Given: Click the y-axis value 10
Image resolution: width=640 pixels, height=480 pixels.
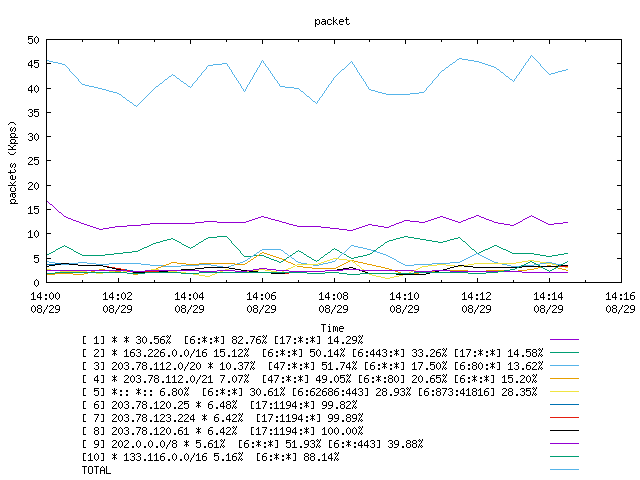Looking at the screenshot, I should [33, 234].
